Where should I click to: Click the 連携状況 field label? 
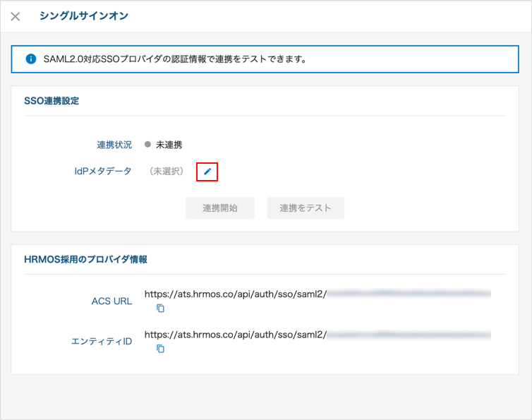[x=114, y=145]
